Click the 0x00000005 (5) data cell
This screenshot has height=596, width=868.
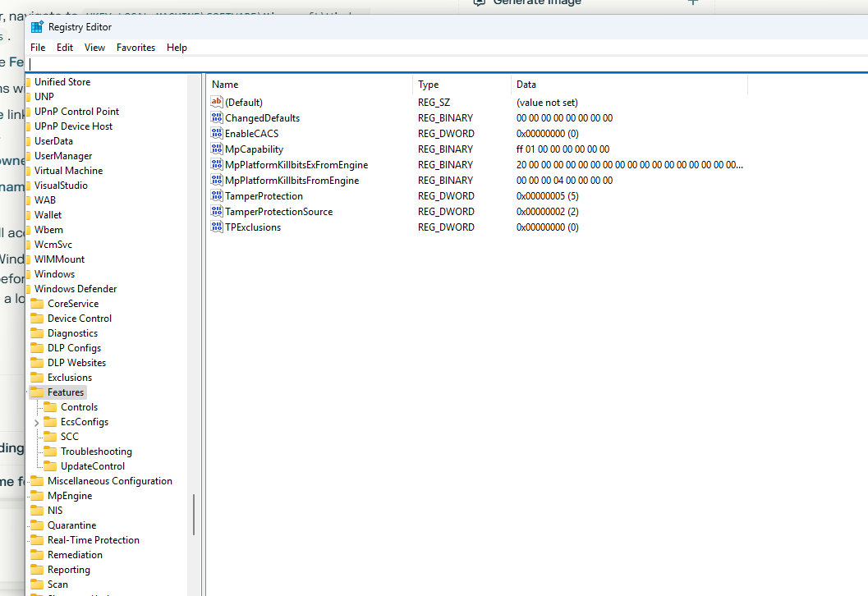point(547,196)
